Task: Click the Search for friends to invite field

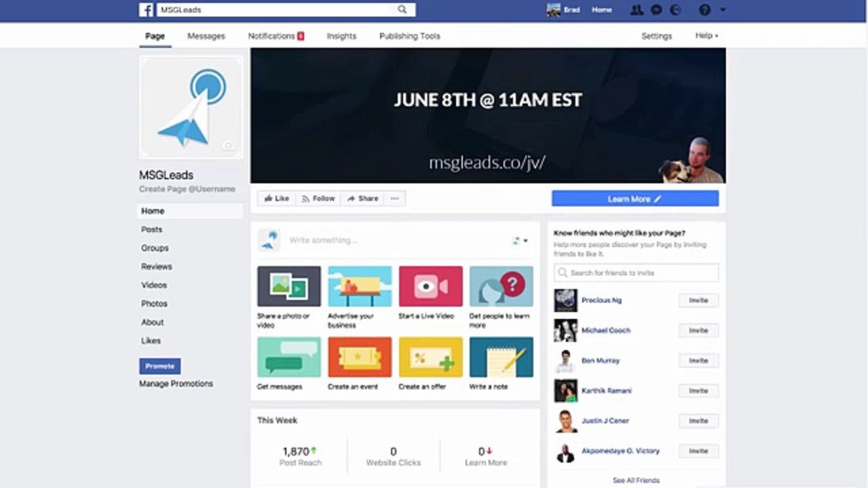Action: (636, 272)
